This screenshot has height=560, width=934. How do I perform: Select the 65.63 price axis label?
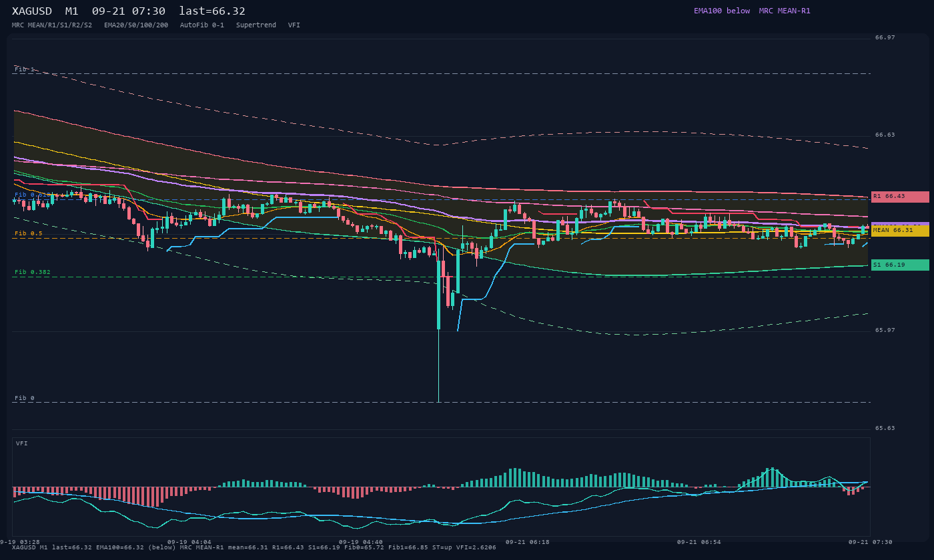click(x=885, y=429)
